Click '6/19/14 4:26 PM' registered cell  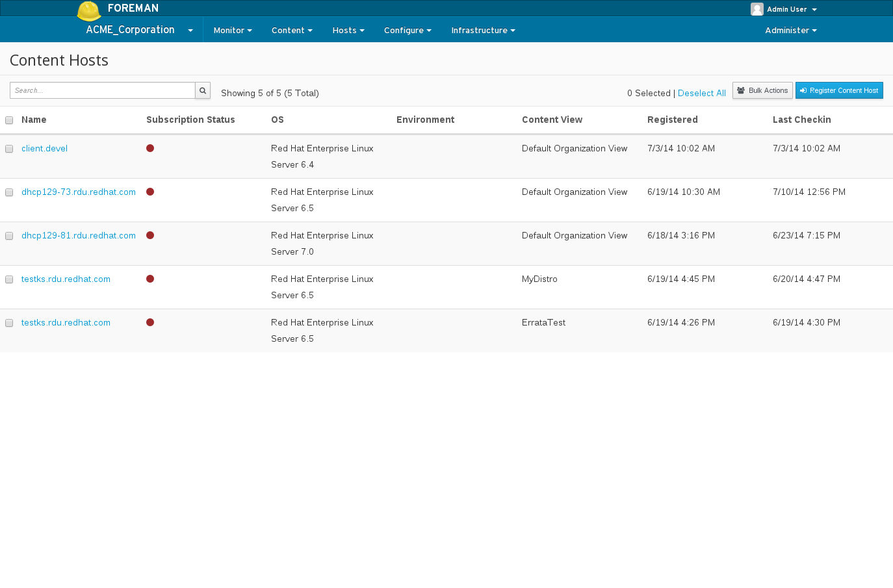tap(681, 322)
